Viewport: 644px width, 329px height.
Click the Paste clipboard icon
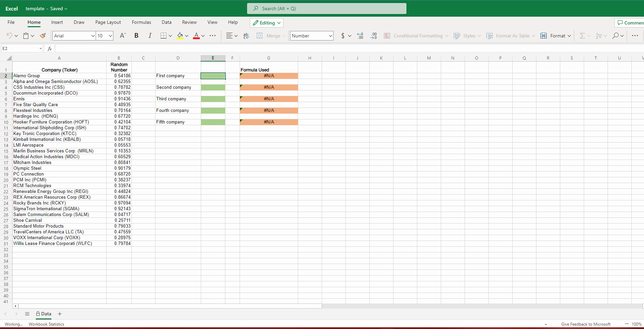26,36
